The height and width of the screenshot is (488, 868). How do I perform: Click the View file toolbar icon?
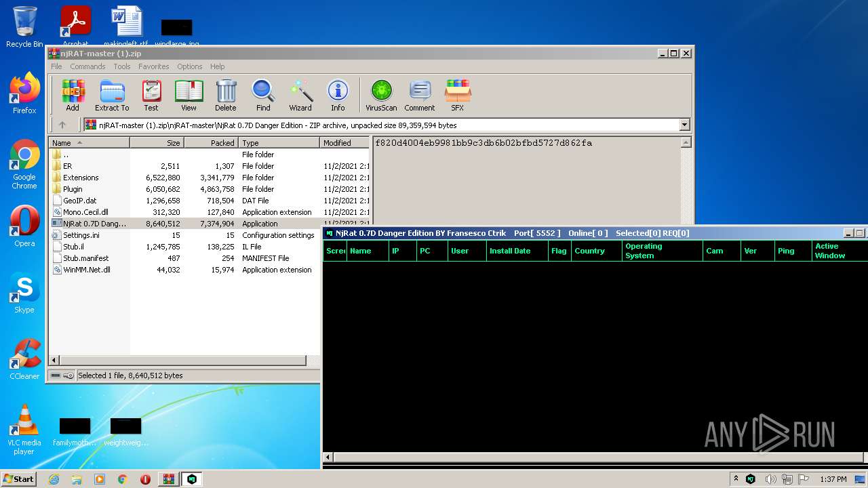pyautogui.click(x=189, y=96)
